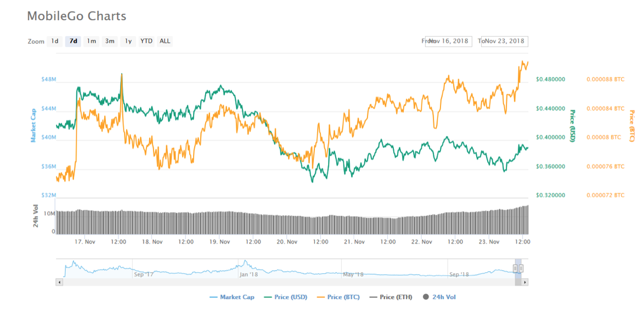Toggle Market Cap series in legend
The height and width of the screenshot is (309, 644).
coord(231,297)
